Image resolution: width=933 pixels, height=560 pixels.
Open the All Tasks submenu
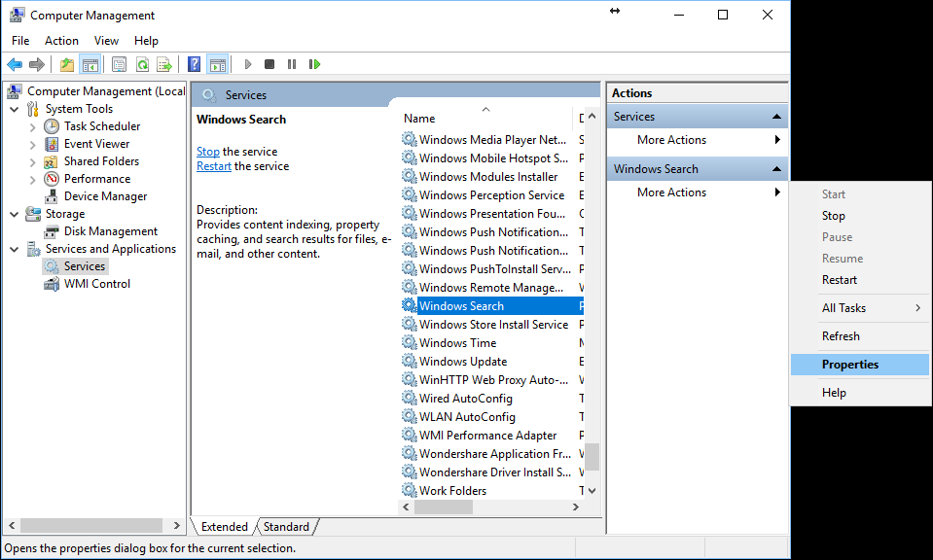pos(860,308)
